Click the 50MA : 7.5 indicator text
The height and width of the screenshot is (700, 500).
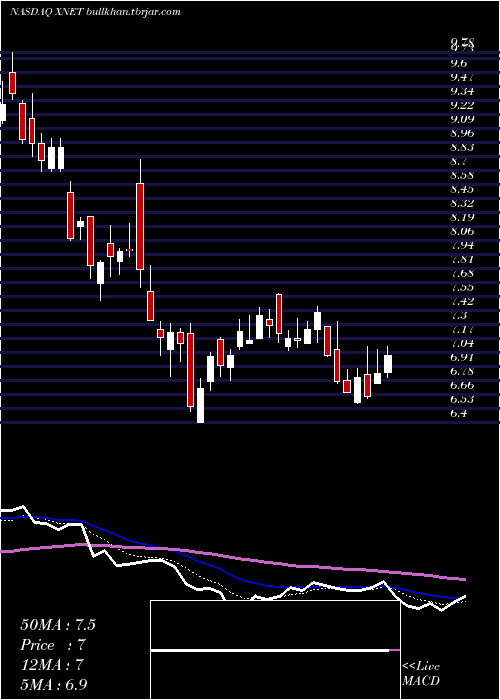(x=58, y=625)
